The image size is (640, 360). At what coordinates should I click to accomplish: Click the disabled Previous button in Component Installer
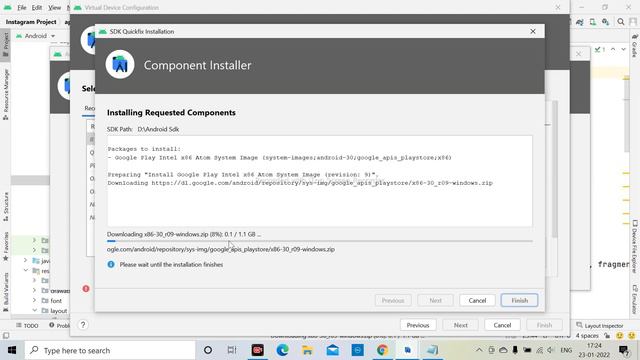pos(393,300)
